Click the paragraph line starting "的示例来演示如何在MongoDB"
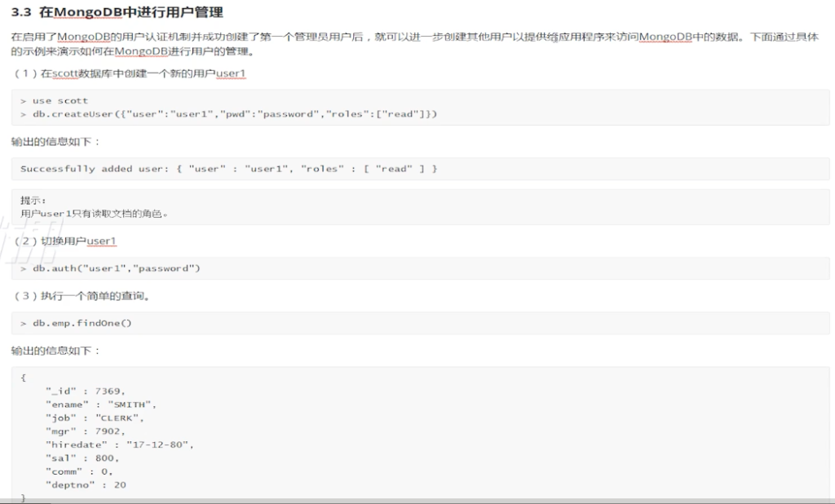The height and width of the screenshot is (504, 835). click(x=133, y=51)
